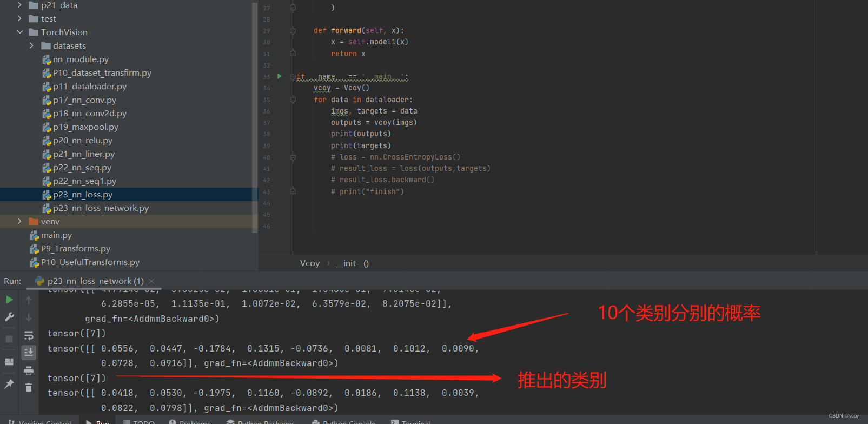The height and width of the screenshot is (424, 868).
Task: Print console output with the printer icon
Action: pos(29,370)
